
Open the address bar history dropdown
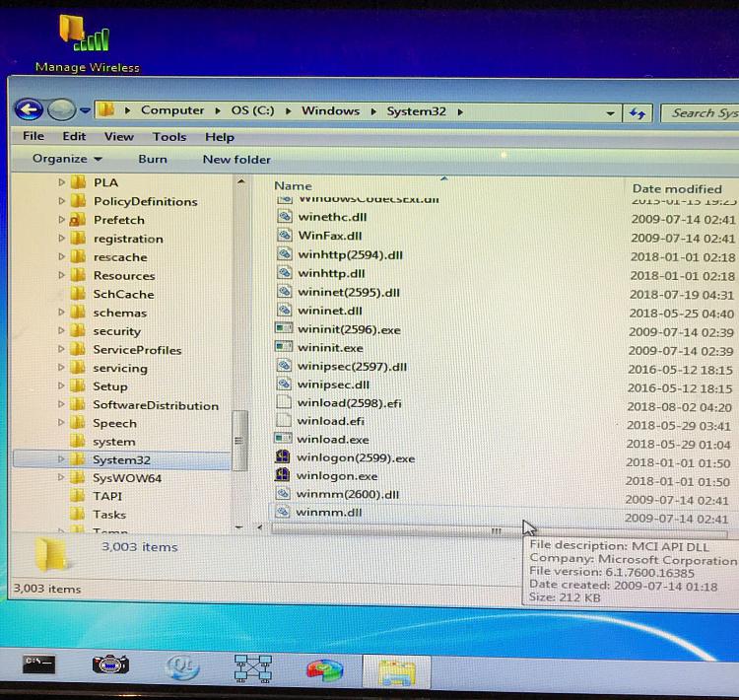click(610, 113)
